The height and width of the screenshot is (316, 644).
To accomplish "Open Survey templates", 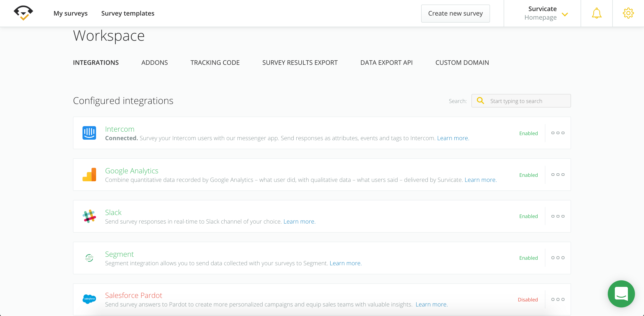I will 128,13.
